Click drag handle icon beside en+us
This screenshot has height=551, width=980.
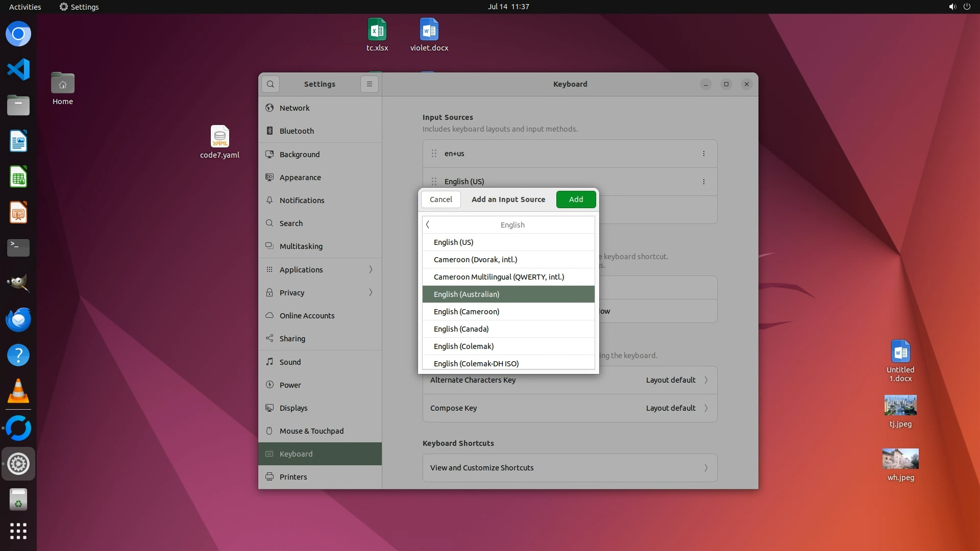tap(434, 154)
